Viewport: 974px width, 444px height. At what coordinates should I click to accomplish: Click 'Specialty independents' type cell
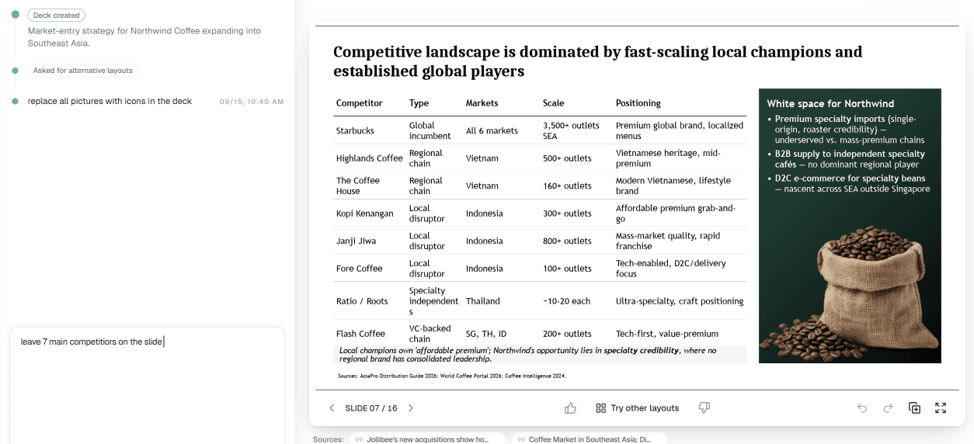coord(432,301)
